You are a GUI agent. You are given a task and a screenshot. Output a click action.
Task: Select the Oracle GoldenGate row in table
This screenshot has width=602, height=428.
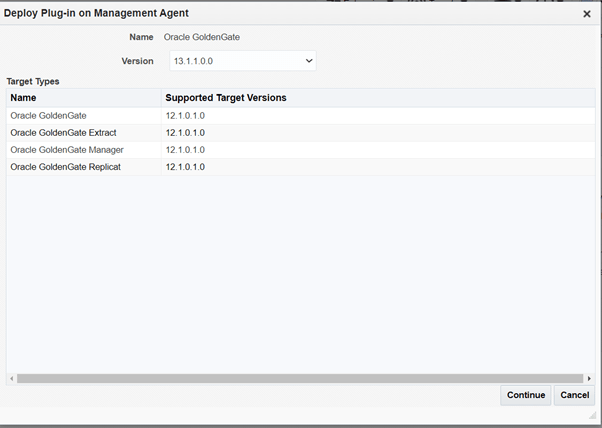point(48,116)
